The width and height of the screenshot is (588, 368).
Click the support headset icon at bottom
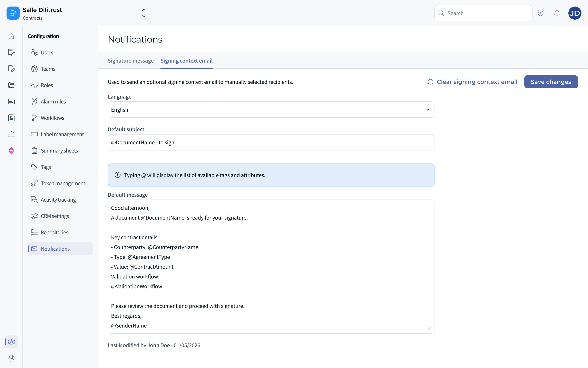(x=11, y=358)
